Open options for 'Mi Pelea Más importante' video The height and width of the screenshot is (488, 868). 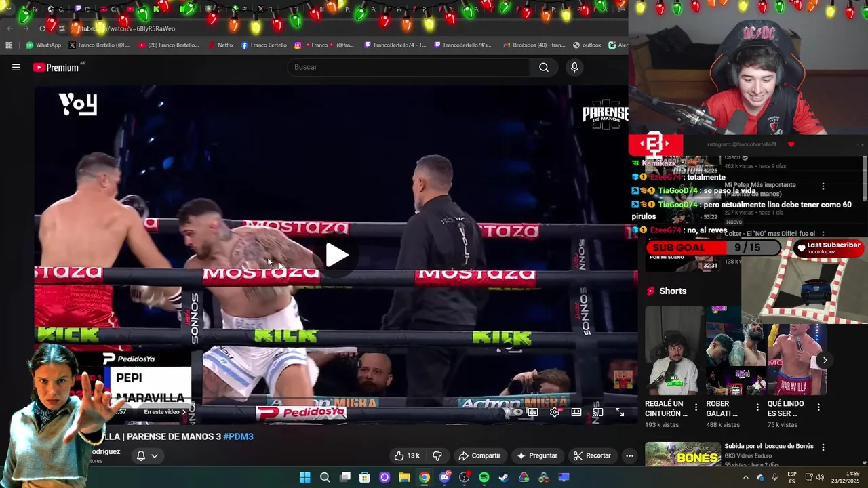coord(823,186)
